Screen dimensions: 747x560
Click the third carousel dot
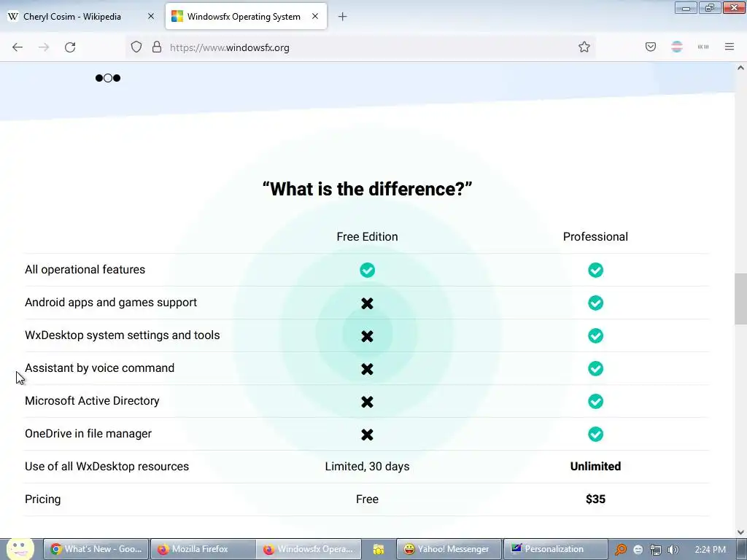click(x=117, y=78)
